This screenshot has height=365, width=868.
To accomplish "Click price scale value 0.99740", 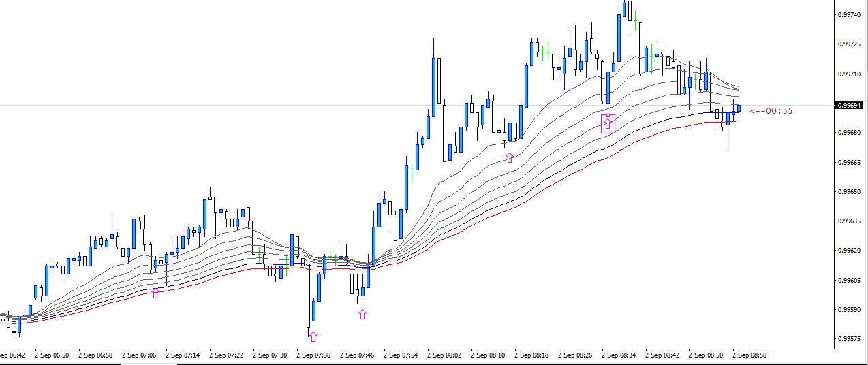I will pos(849,14).
